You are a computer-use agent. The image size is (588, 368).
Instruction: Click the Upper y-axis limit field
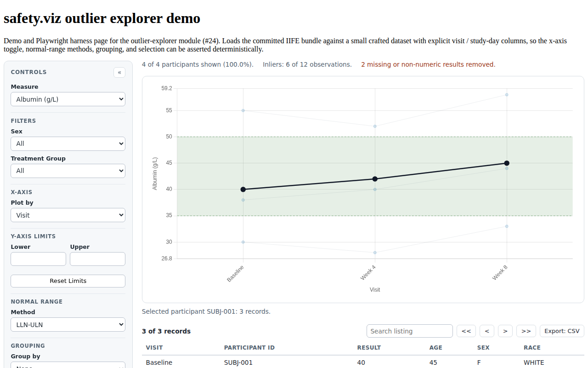point(97,259)
